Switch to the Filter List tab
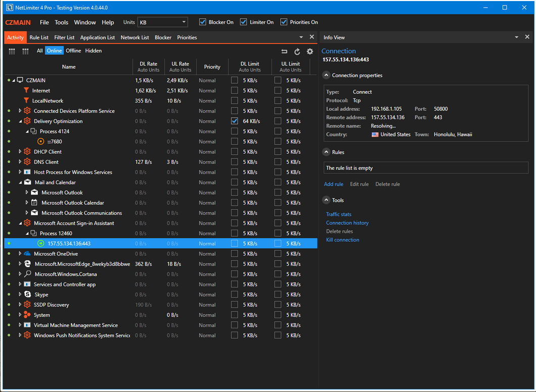 tap(64, 37)
